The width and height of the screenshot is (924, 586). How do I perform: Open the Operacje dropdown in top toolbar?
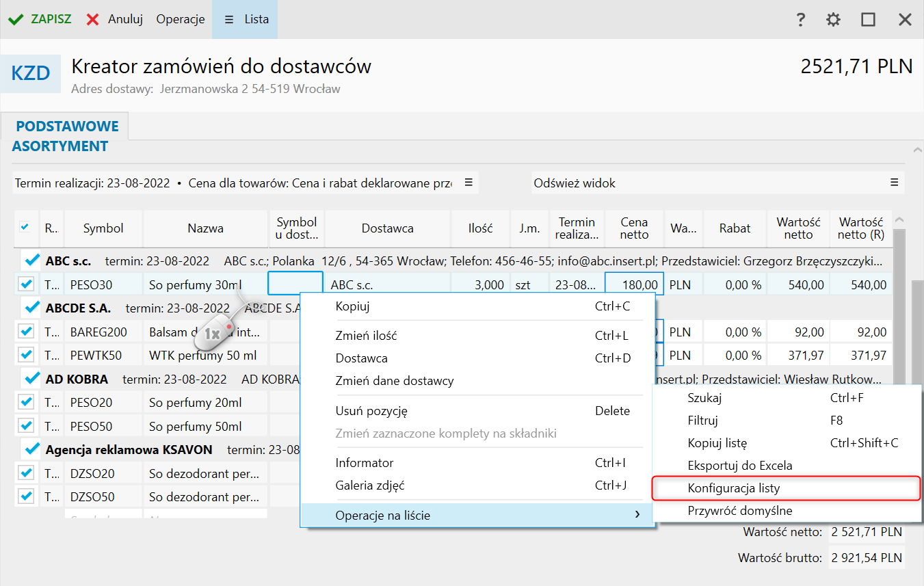[x=181, y=19]
